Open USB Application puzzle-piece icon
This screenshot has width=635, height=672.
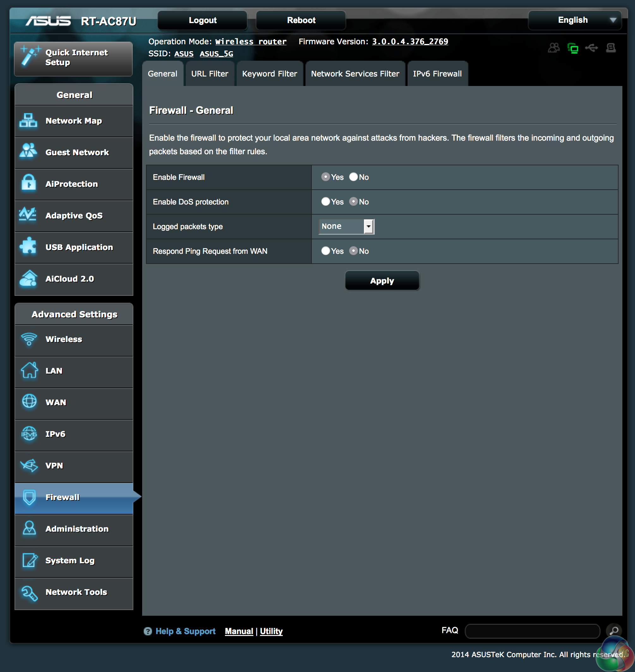[x=28, y=246]
